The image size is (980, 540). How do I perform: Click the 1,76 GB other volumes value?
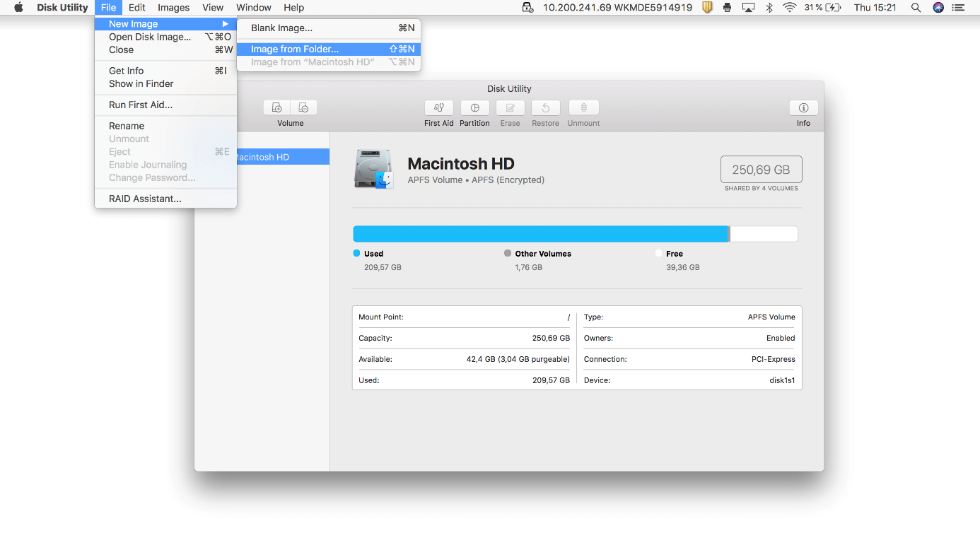coord(529,267)
